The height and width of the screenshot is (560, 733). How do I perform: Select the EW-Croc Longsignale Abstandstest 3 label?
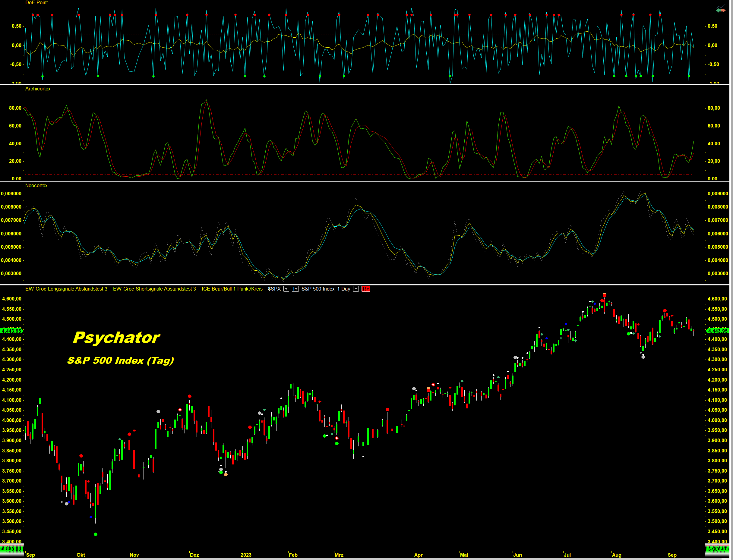(x=66, y=289)
